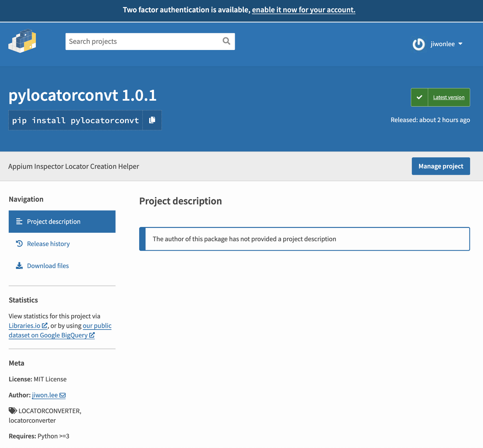Click the Requires Python >=3 text
This screenshot has width=483, height=448.
pyautogui.click(x=39, y=436)
